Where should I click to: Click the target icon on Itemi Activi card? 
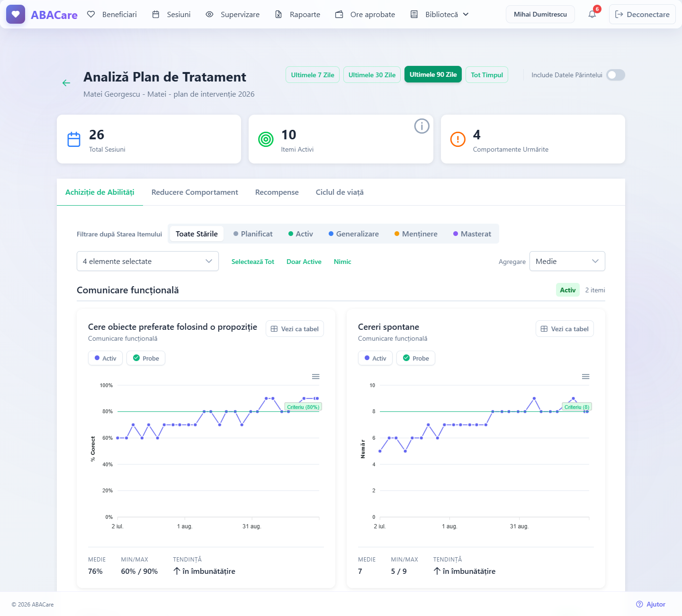coord(266,139)
